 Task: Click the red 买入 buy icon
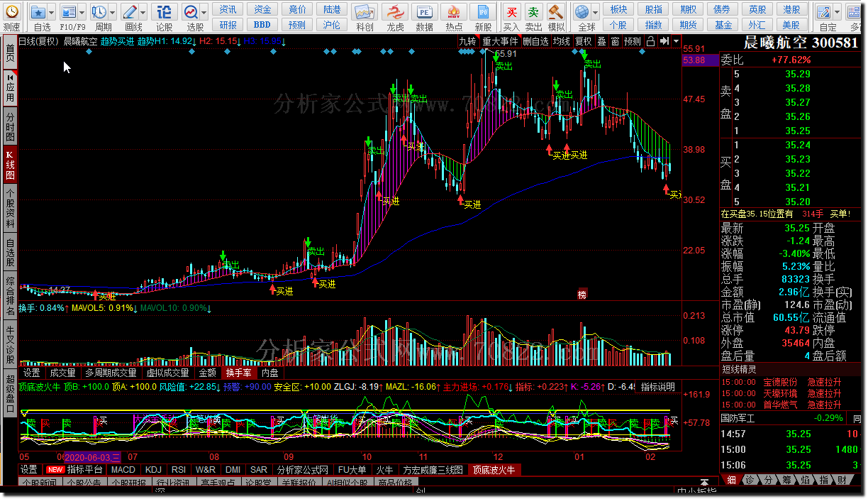511,13
